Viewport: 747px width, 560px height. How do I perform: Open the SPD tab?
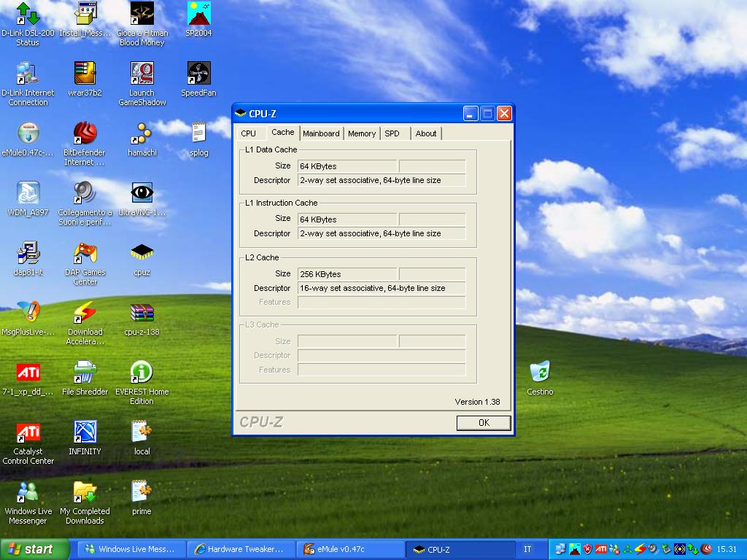(392, 133)
